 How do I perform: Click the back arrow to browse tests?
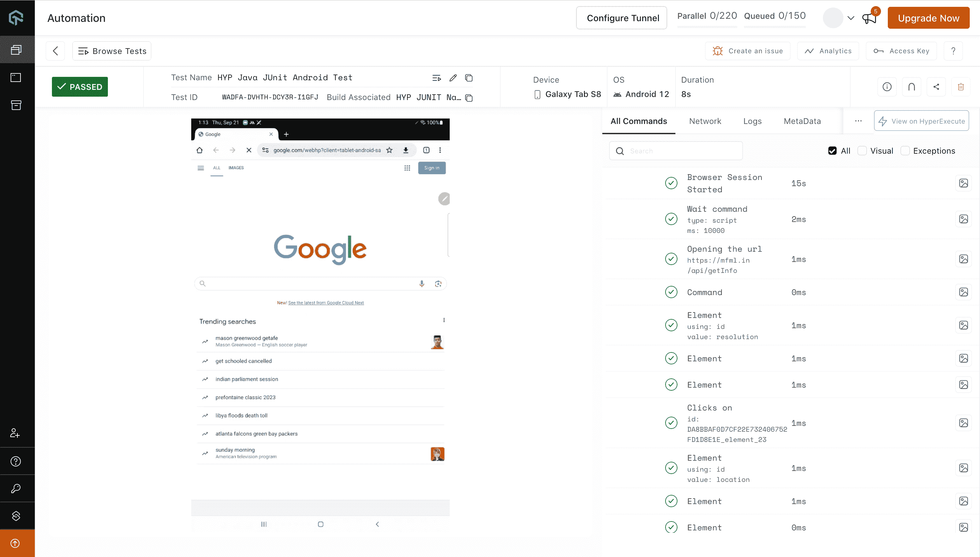[x=56, y=51]
